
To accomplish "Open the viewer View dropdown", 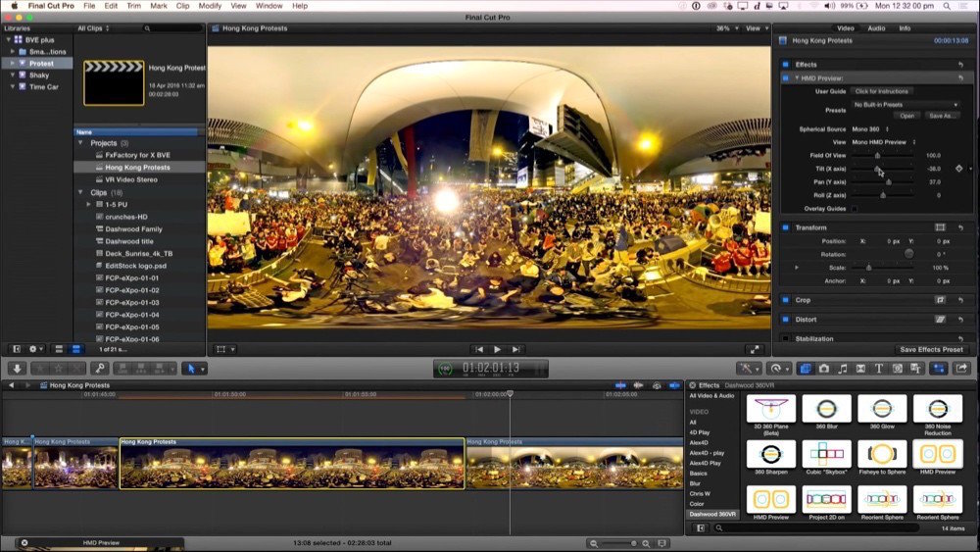I will [x=757, y=28].
